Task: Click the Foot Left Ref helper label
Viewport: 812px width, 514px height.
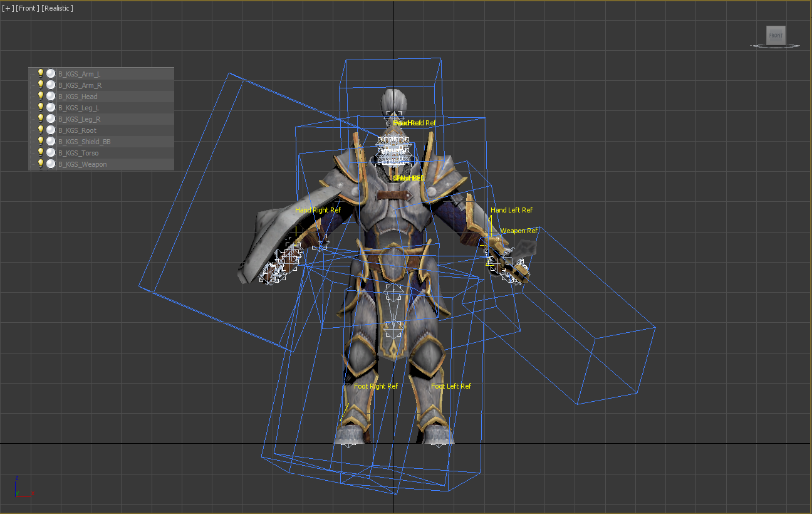Action: point(450,386)
